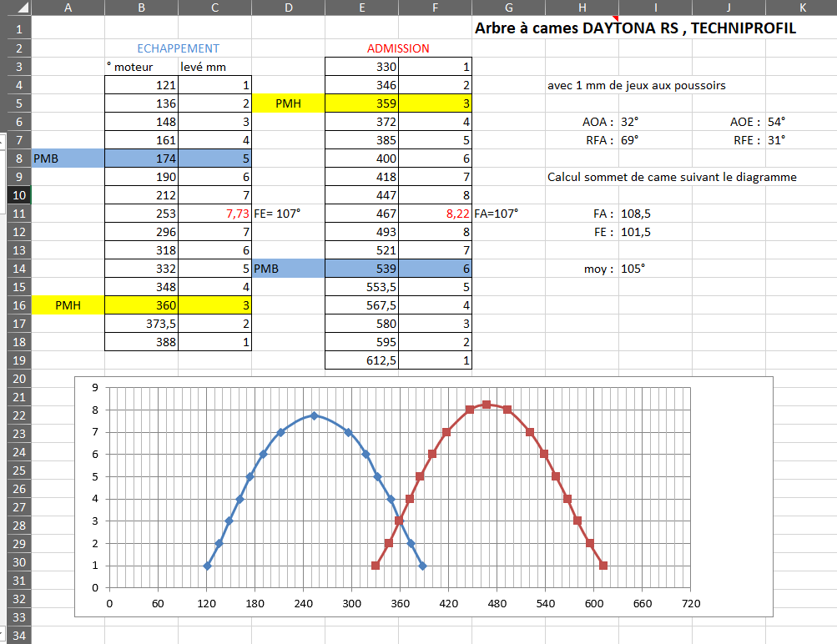Select the 'levé mm' header cell
The width and height of the screenshot is (837, 644).
coord(214,67)
